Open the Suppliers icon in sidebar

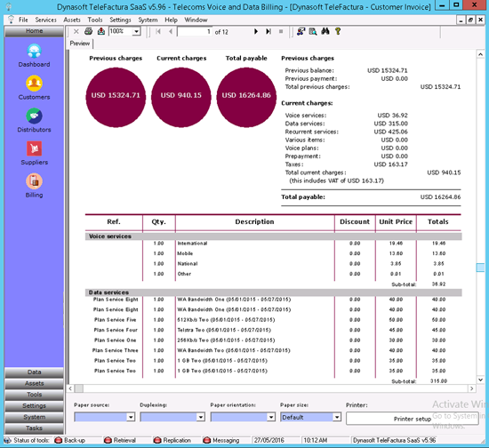34,148
